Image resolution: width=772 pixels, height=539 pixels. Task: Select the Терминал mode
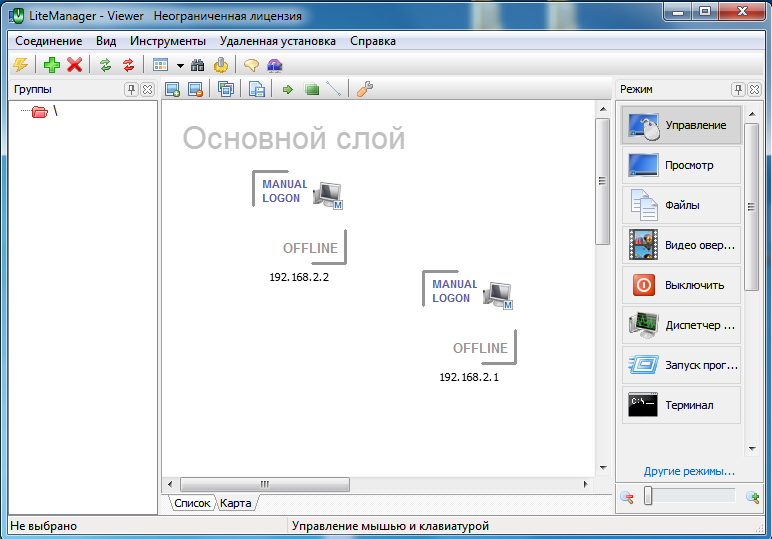point(681,405)
